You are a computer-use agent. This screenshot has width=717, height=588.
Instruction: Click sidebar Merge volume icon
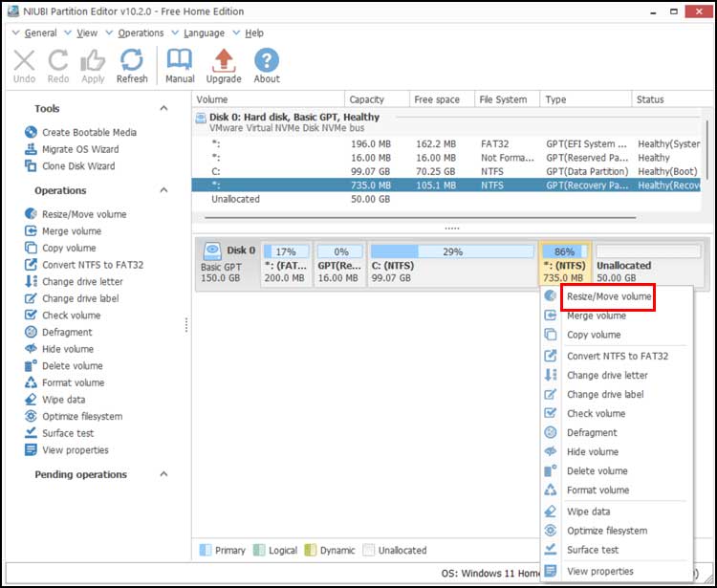click(31, 231)
